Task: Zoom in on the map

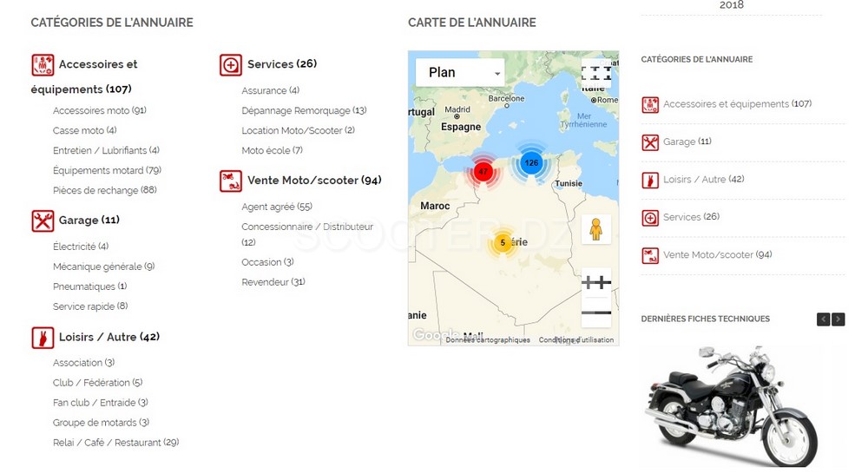Action: [x=595, y=283]
